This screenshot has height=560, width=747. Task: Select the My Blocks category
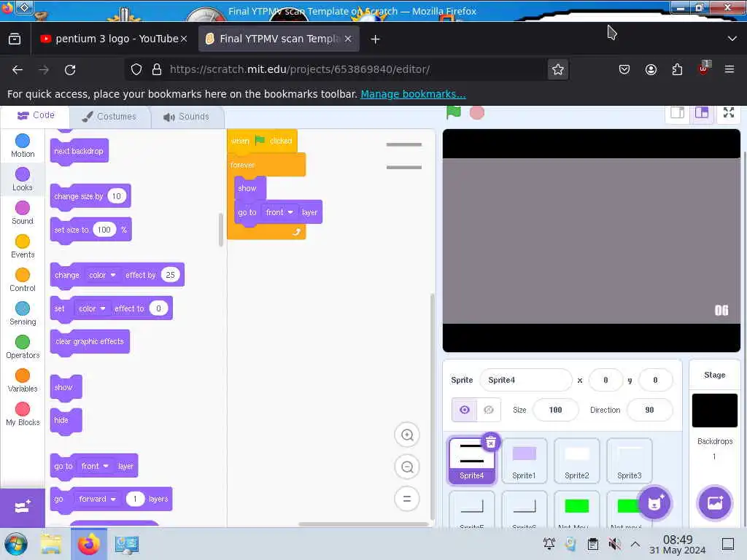click(x=23, y=414)
